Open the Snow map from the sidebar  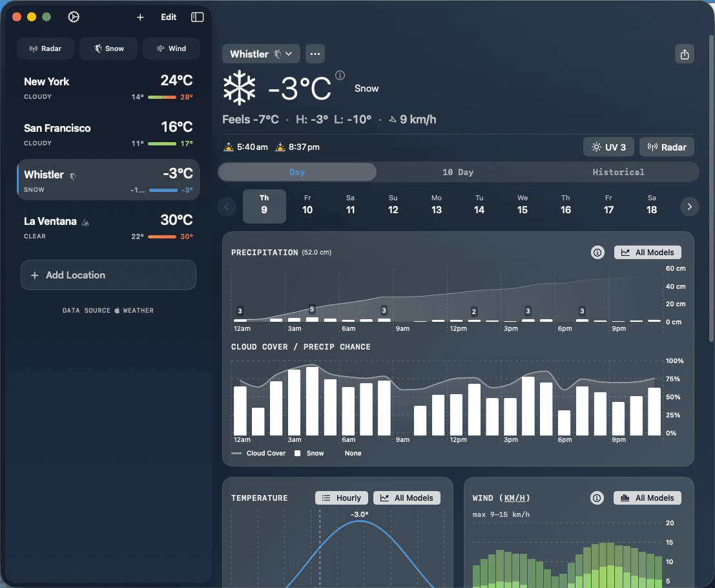point(109,48)
